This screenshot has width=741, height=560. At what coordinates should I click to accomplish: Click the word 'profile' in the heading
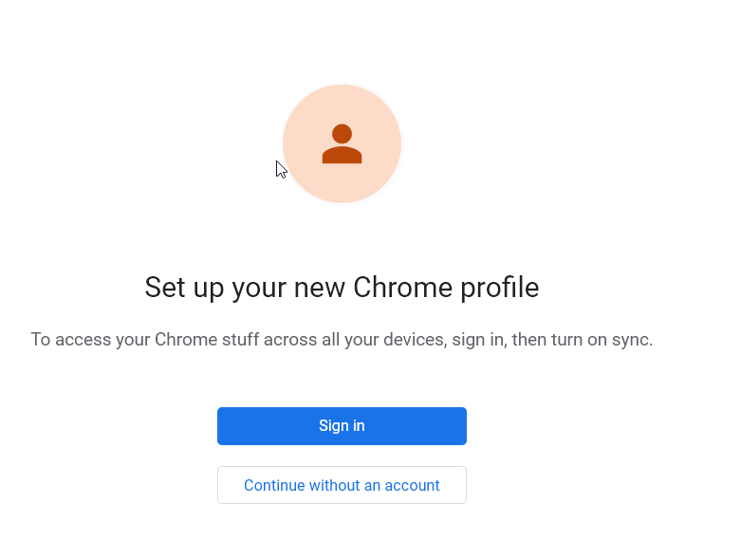pos(500,288)
